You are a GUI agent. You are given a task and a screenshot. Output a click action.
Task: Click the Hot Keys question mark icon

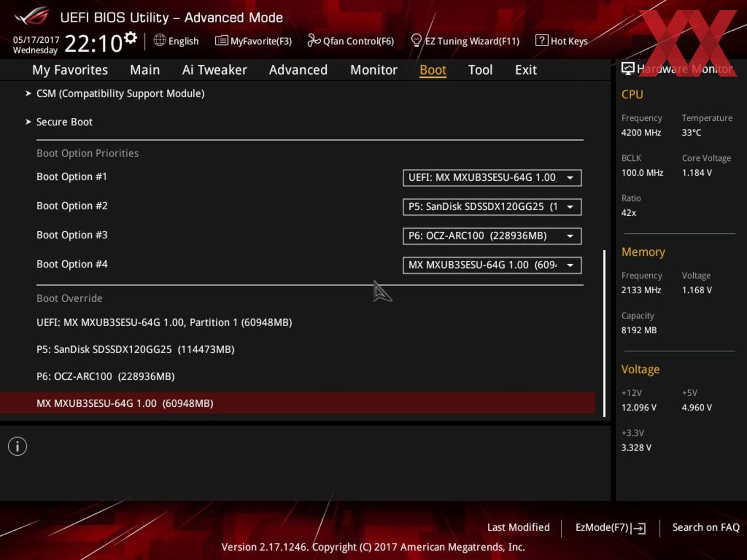(x=542, y=40)
